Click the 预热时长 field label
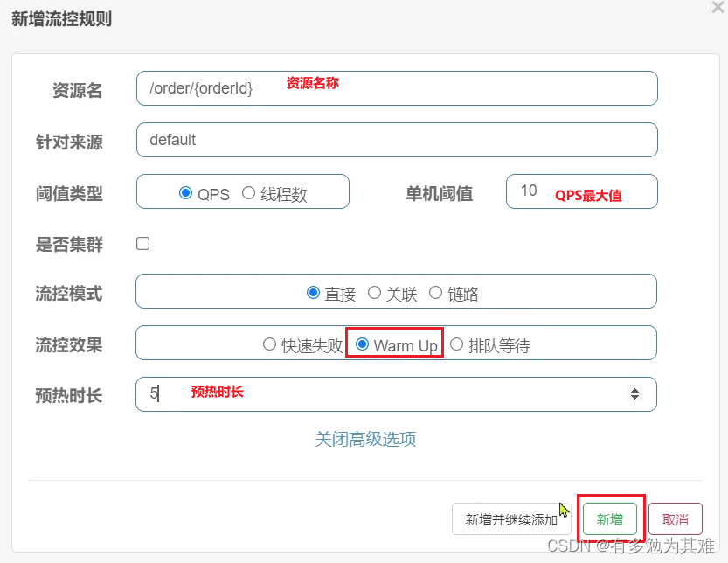This screenshot has height=563, width=728. click(69, 396)
